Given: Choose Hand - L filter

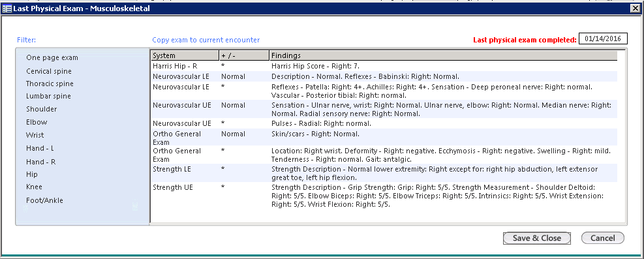Looking at the screenshot, I should [40, 148].
